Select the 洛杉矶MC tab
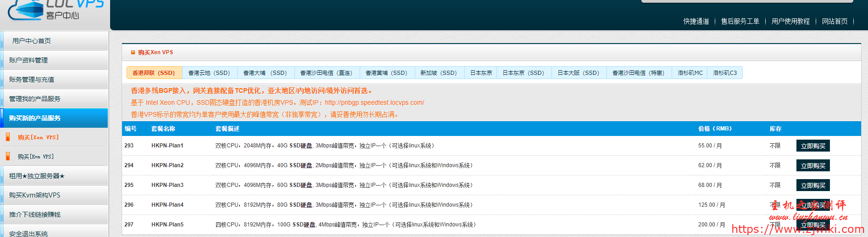 [690, 73]
